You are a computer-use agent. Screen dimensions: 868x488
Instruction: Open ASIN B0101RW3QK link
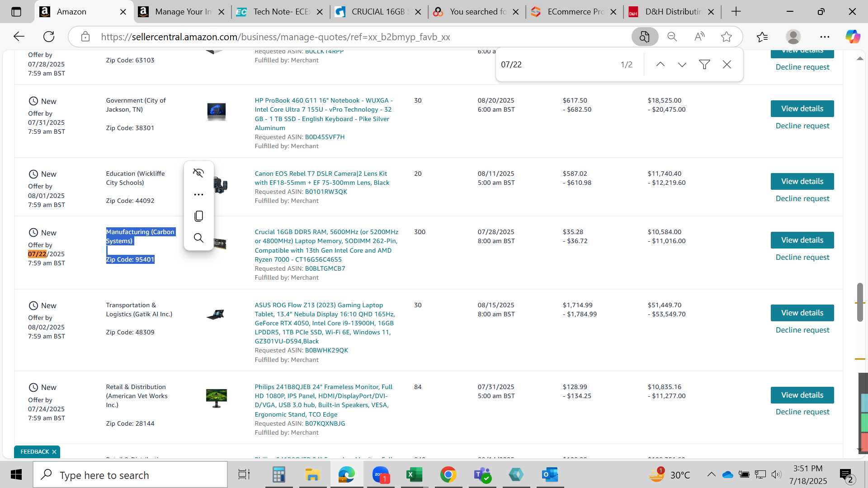click(326, 192)
